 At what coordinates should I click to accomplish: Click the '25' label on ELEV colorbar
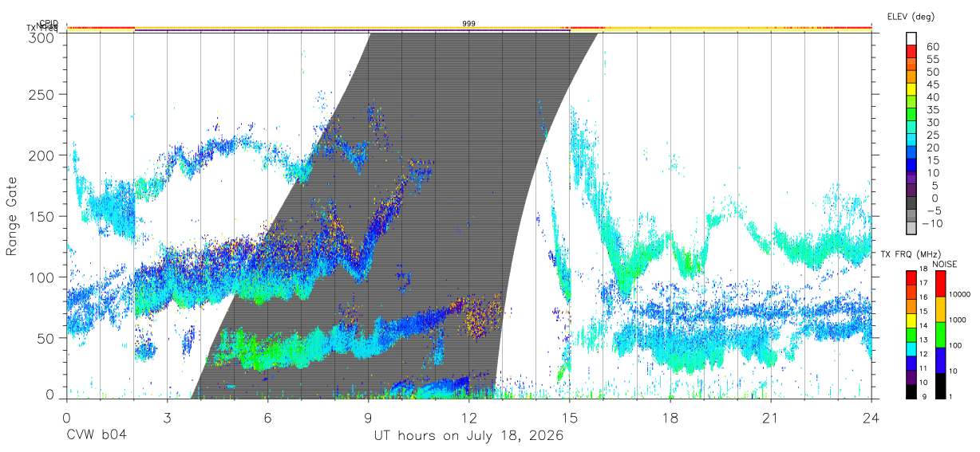tap(932, 135)
